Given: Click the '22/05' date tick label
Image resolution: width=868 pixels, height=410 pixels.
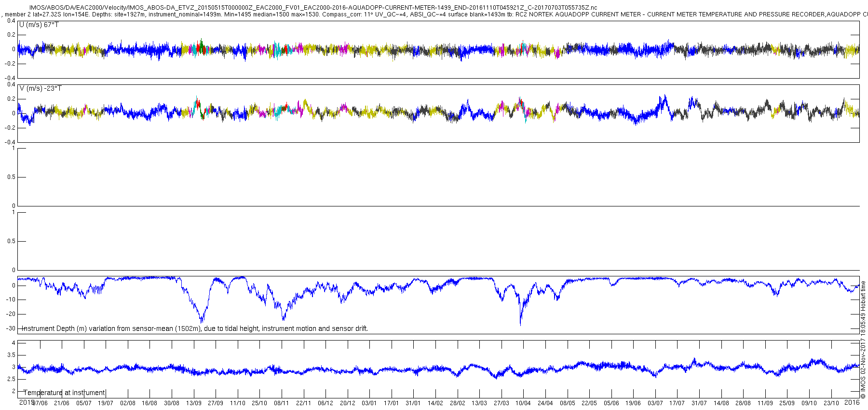Looking at the screenshot, I should 589,403.
